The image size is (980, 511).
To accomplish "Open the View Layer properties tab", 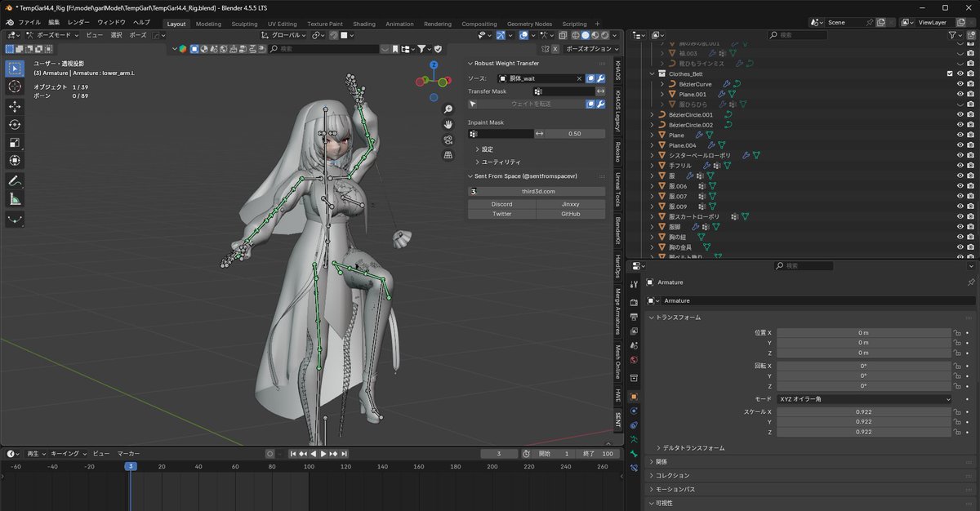I will tap(635, 331).
